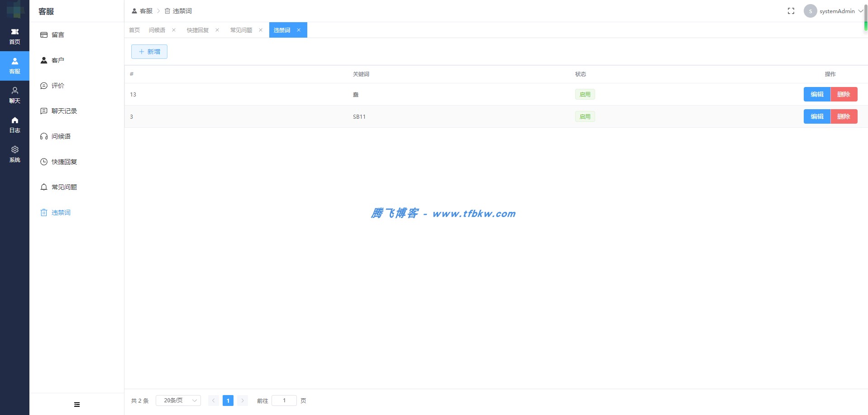The height and width of the screenshot is (415, 868).
Task: Open the 问候语 greetings settings
Action: pyautogui.click(x=61, y=136)
